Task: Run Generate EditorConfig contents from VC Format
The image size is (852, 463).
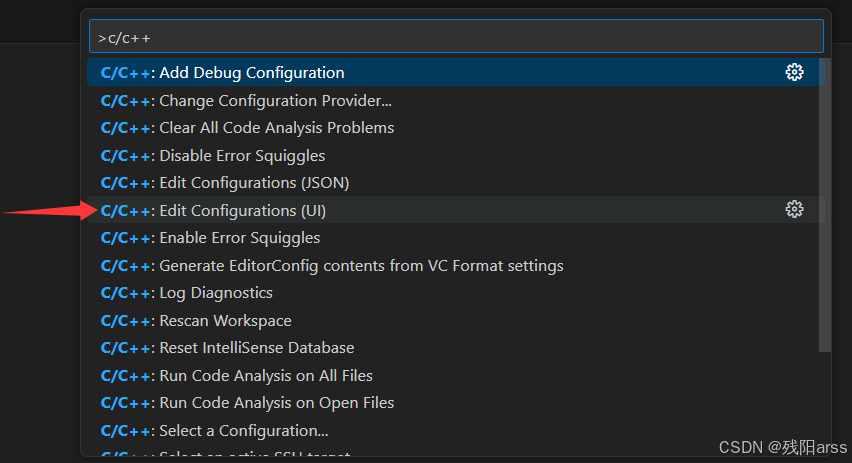Action: coord(455,265)
